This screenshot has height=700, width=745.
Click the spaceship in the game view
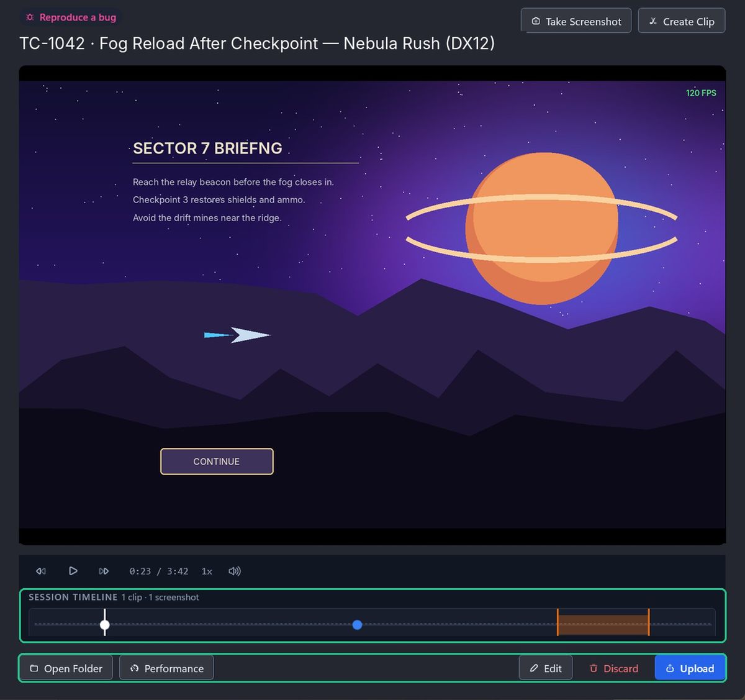[238, 335]
